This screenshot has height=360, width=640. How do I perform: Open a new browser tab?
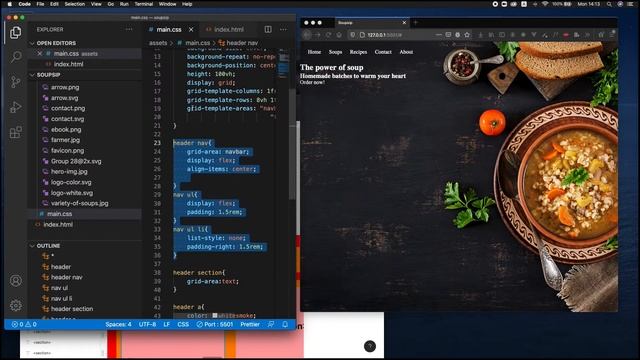(416, 22)
